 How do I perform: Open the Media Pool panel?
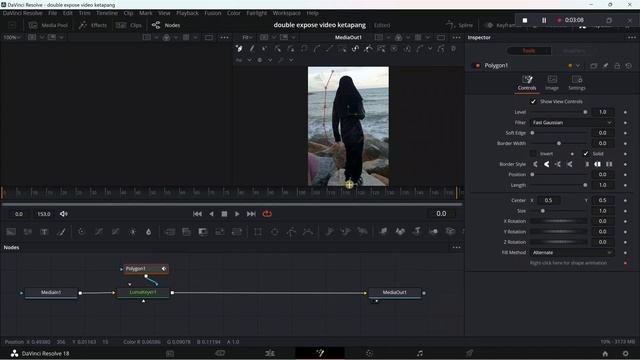point(48,25)
